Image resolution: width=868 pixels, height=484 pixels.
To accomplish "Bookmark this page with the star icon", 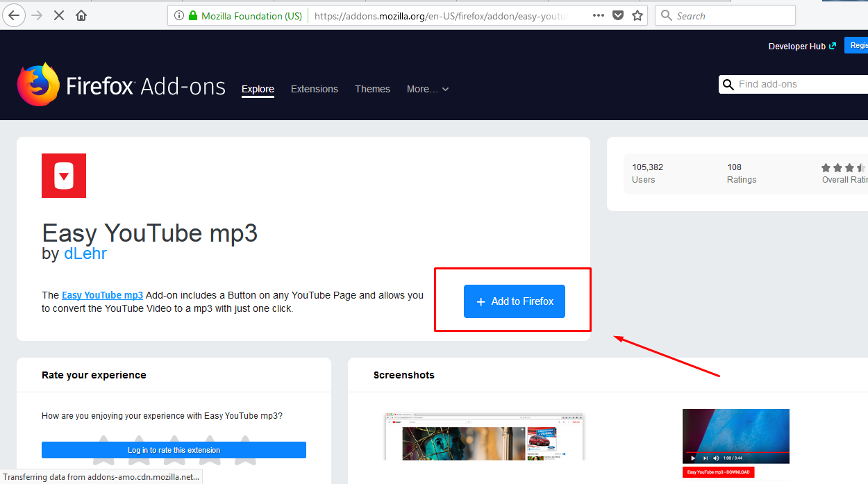I will click(x=637, y=15).
